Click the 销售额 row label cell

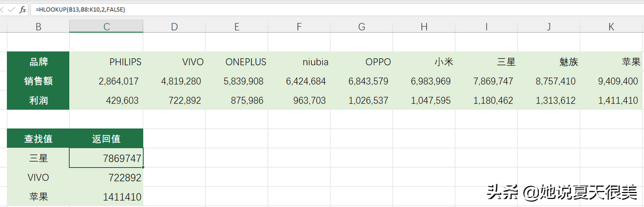point(38,81)
